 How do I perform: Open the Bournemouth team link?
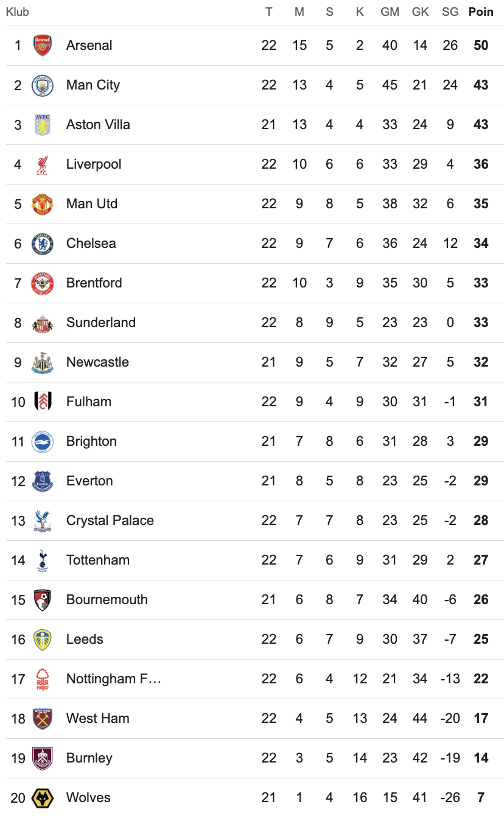pos(107,600)
